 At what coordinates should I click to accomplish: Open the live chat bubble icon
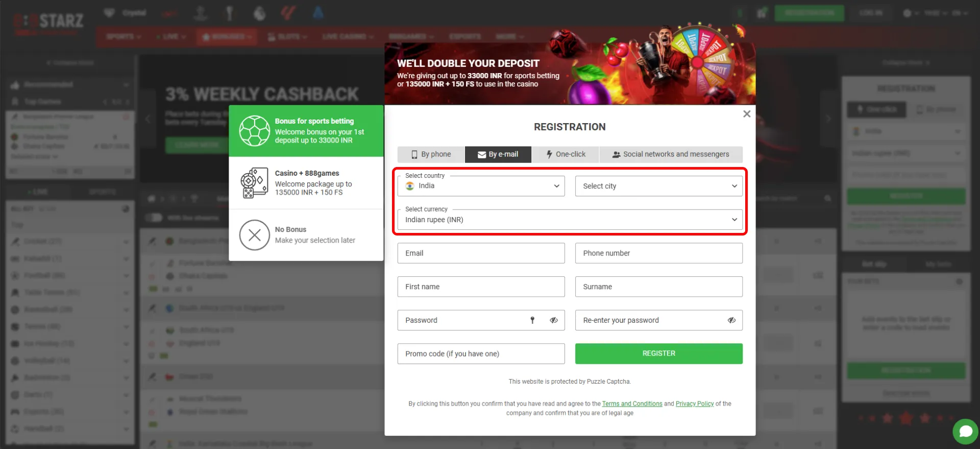tap(965, 432)
